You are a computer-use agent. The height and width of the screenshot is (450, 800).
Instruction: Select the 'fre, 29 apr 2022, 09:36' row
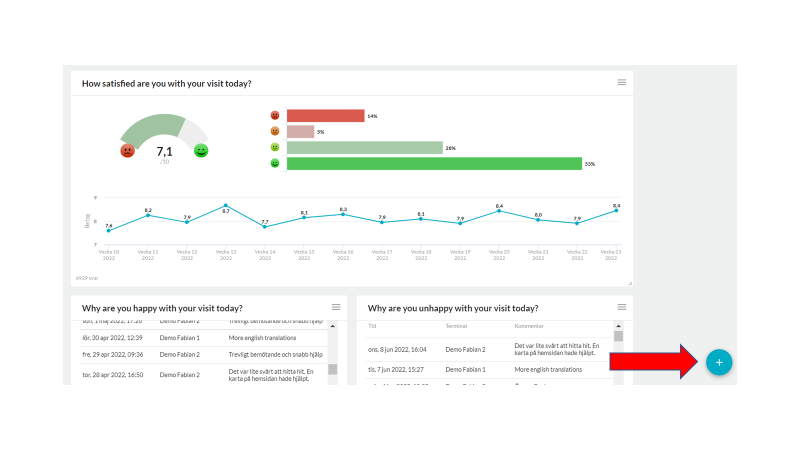click(204, 355)
